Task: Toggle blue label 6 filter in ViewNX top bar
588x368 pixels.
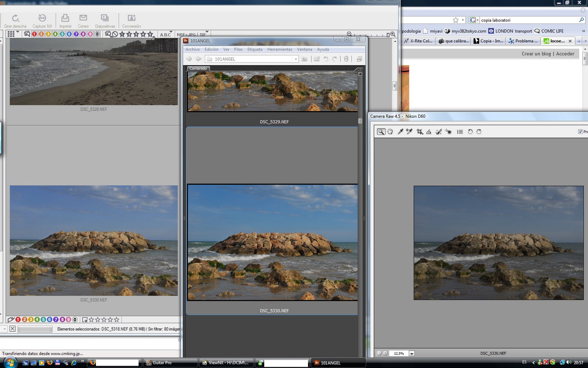Action: pos(69,34)
